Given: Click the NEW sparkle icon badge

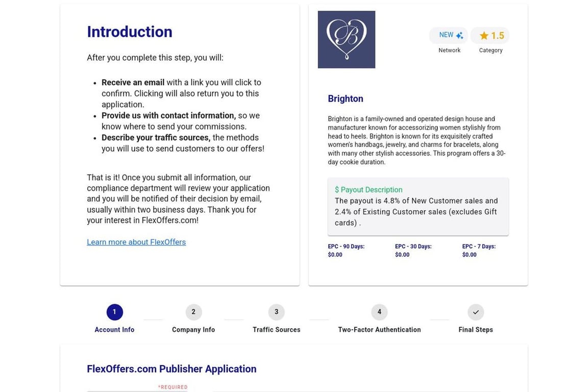Looking at the screenshot, I should (449, 35).
